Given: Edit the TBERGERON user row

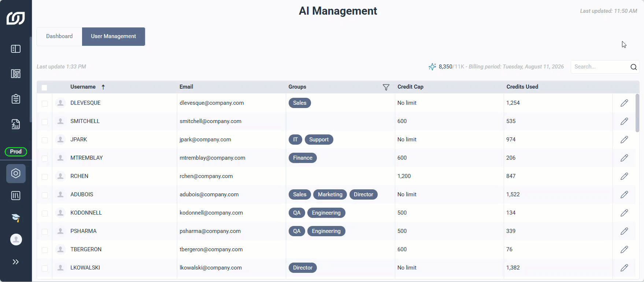Looking at the screenshot, I should point(624,249).
